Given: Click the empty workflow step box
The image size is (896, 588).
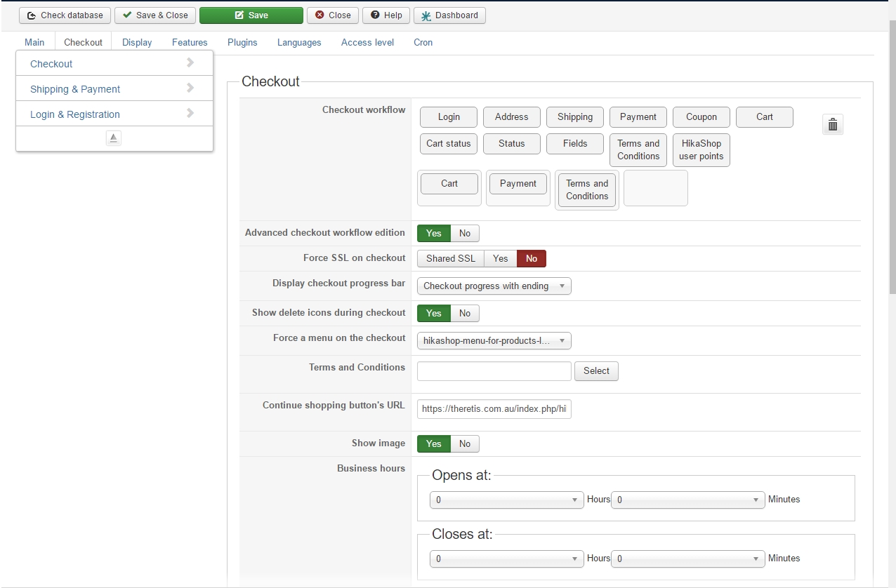Looking at the screenshot, I should [656, 188].
